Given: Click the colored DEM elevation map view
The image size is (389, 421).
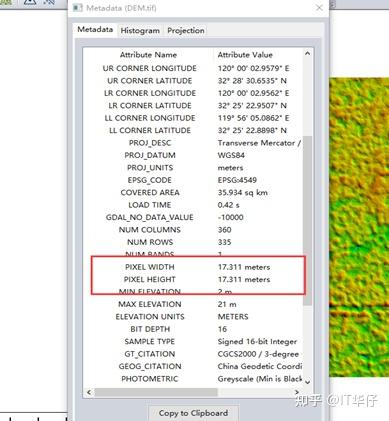Looking at the screenshot, I should click(359, 227).
